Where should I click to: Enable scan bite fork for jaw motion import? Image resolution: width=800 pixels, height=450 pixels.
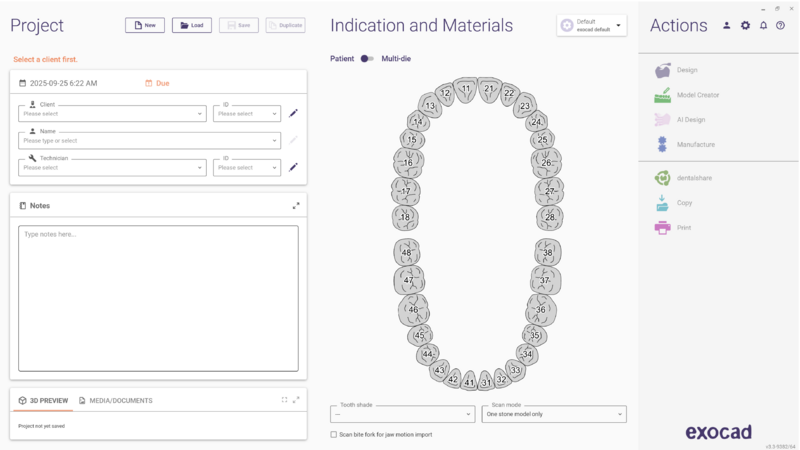point(334,435)
